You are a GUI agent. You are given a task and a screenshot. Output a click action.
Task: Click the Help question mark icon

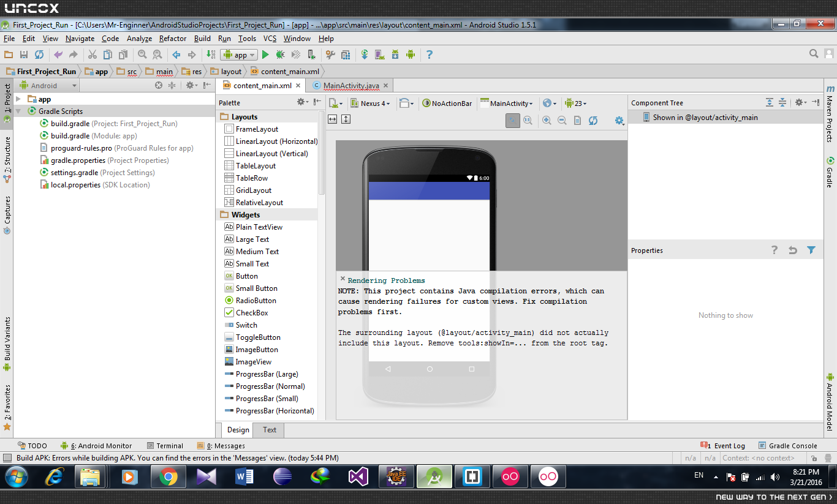[430, 55]
